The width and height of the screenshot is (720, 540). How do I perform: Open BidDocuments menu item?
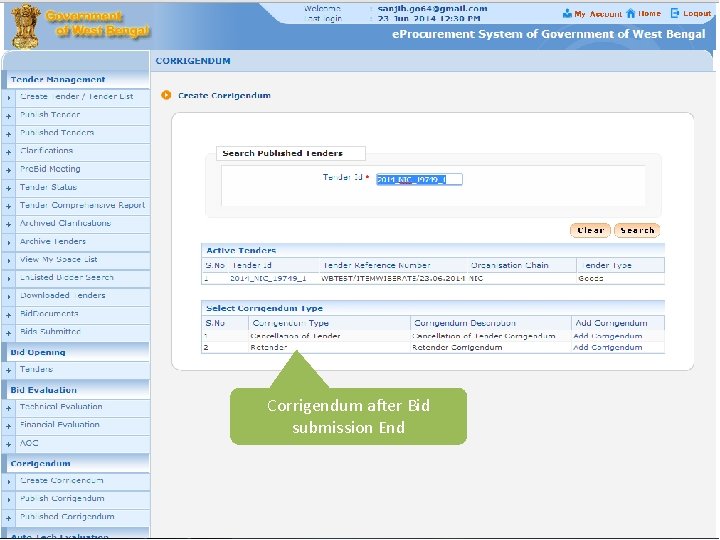(x=49, y=313)
